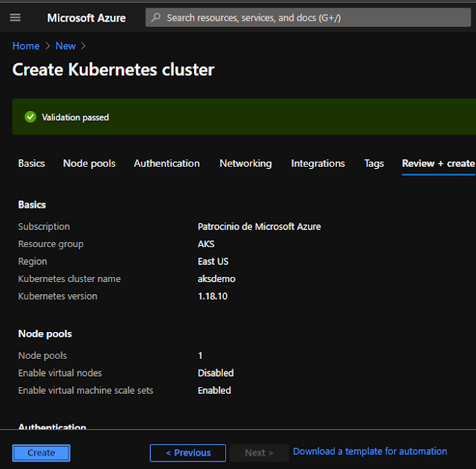Viewport: 476px width, 469px height.
Task: Click the Microsoft Azure logo text
Action: click(86, 18)
